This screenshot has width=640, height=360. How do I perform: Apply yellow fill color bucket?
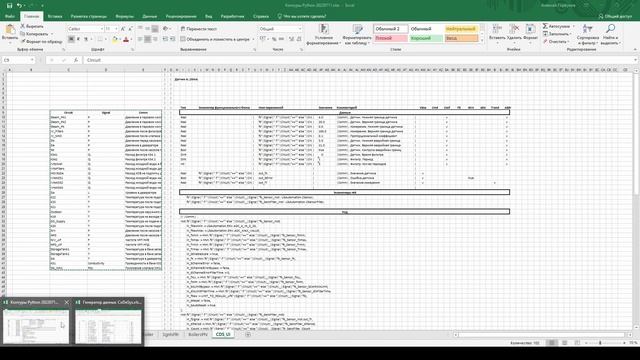click(x=115, y=39)
